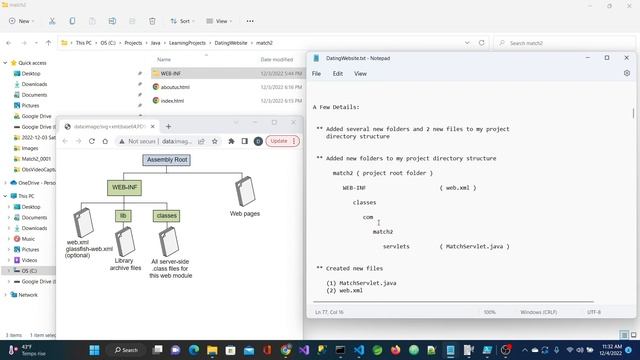Viewport: 640px width, 360px height.
Task: Expand the Network tree node
Action: coord(5,295)
